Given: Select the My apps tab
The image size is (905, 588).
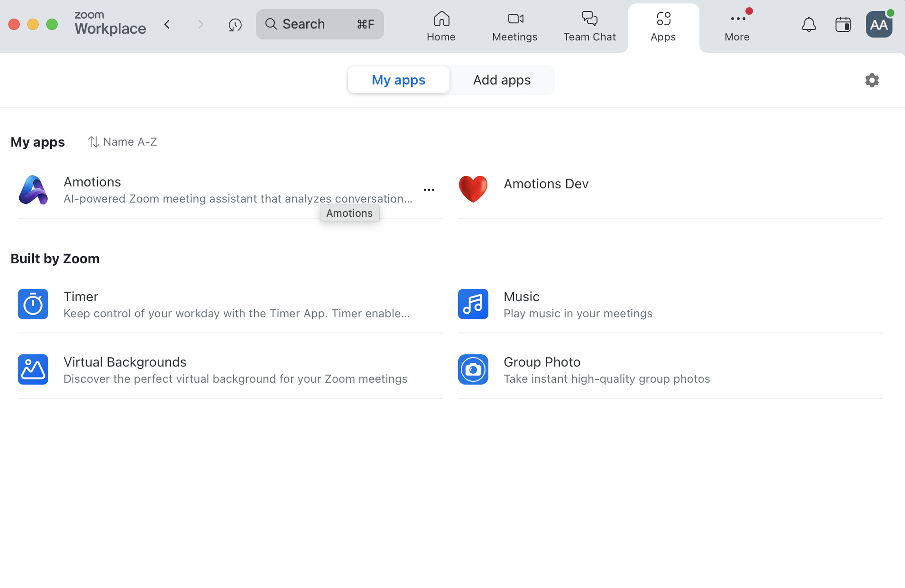Looking at the screenshot, I should pyautogui.click(x=399, y=80).
